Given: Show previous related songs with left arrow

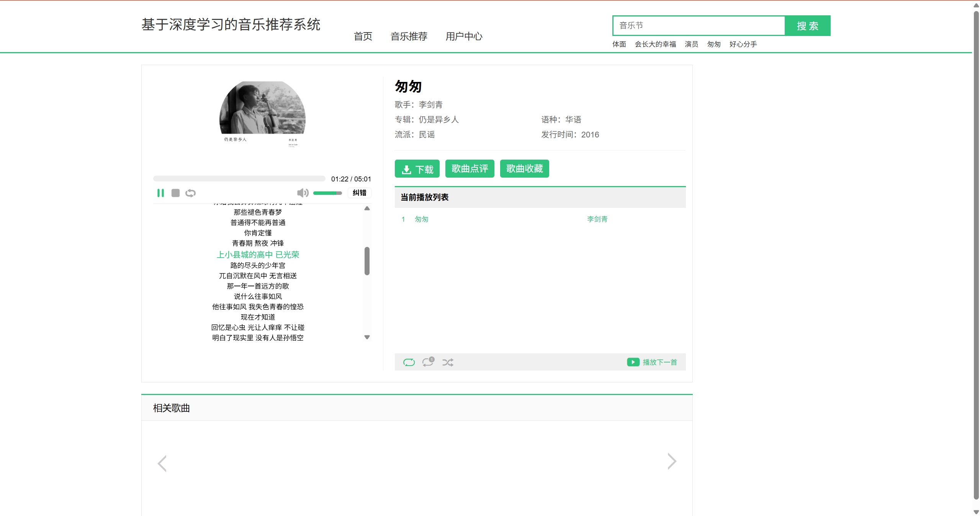Looking at the screenshot, I should coord(162,463).
